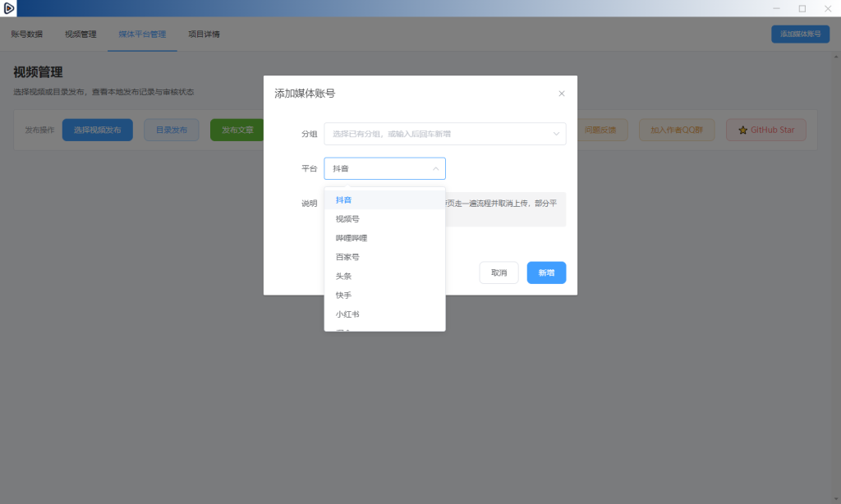Open the 账号数据 tab
This screenshot has width=841, height=504.
[27, 34]
